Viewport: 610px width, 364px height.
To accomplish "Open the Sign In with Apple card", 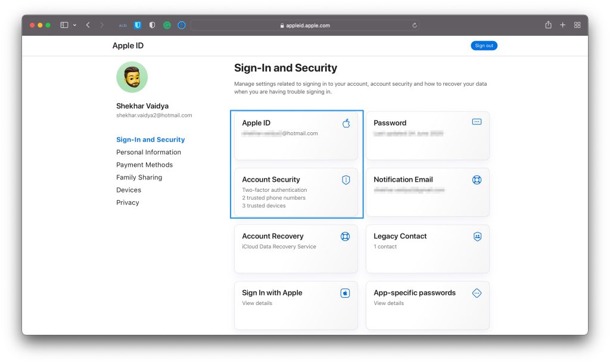I will pos(296,306).
